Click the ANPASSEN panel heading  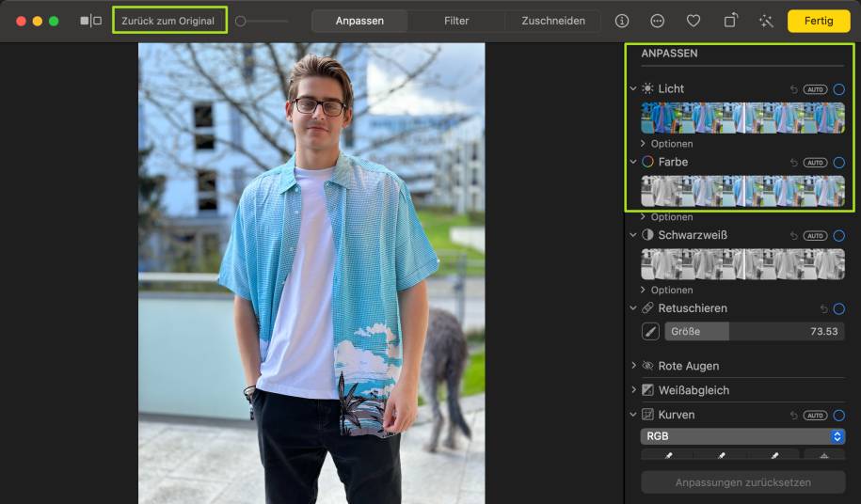coord(669,54)
